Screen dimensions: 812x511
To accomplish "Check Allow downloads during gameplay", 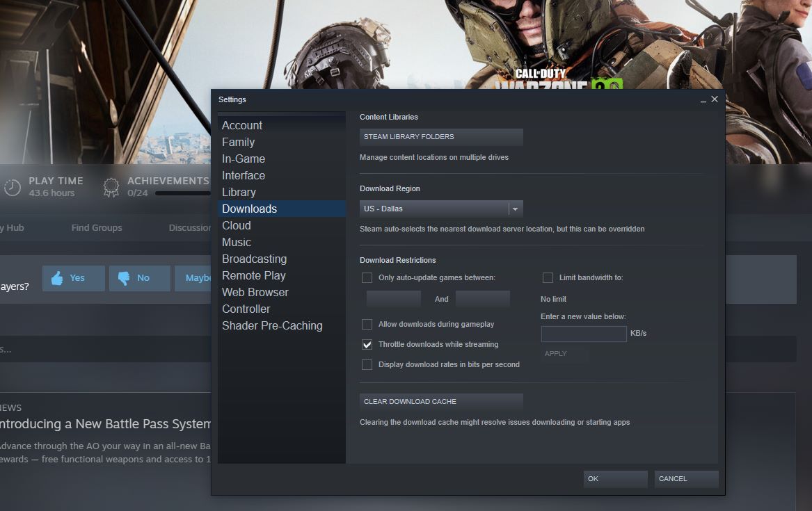I will [367, 324].
